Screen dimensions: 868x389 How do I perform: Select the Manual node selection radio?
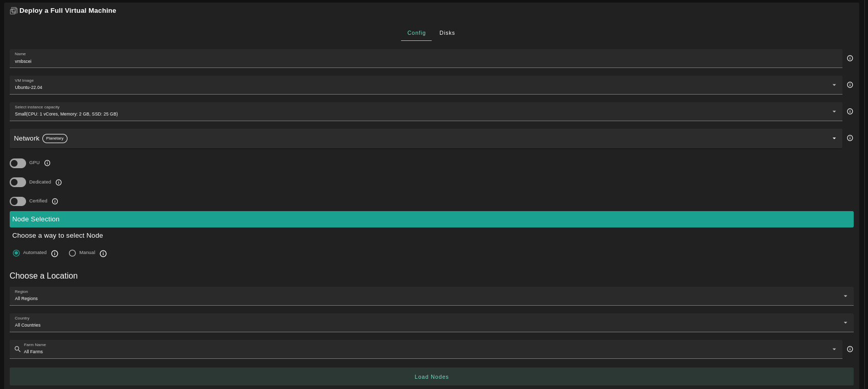73,253
